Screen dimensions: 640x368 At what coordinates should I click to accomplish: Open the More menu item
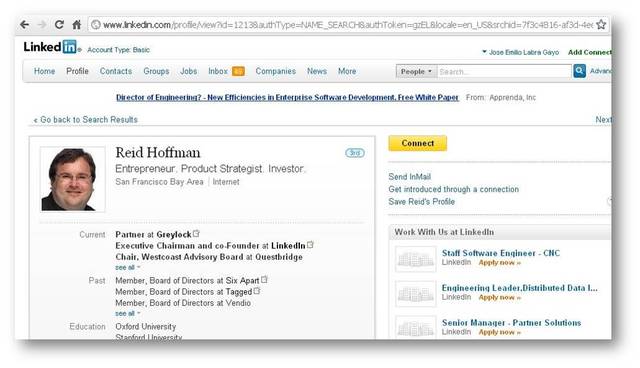tap(347, 71)
